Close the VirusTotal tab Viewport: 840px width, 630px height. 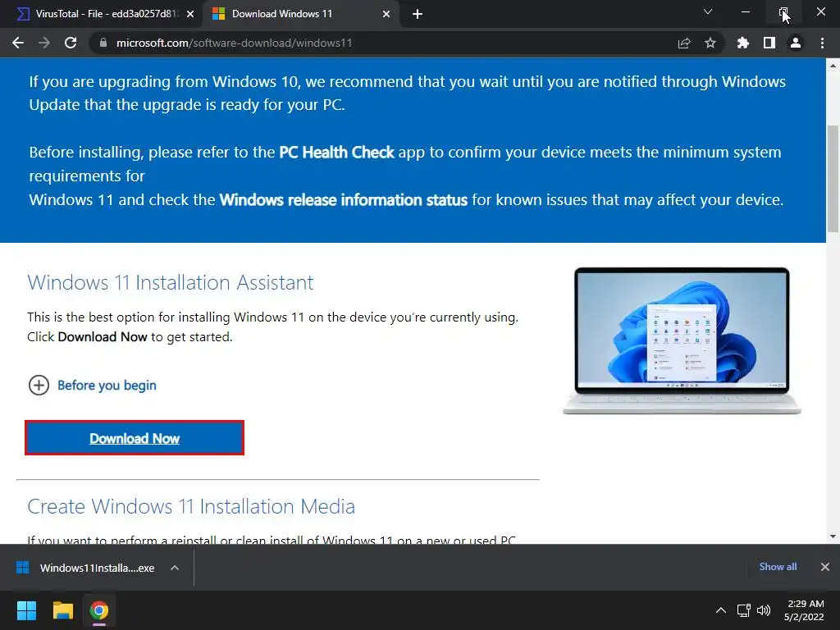click(190, 14)
